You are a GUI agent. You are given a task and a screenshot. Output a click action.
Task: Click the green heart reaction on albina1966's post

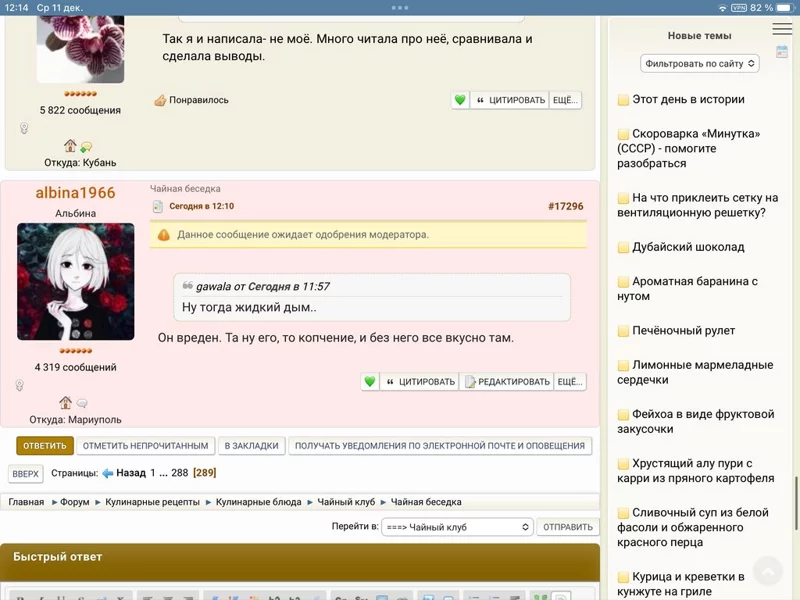point(371,381)
